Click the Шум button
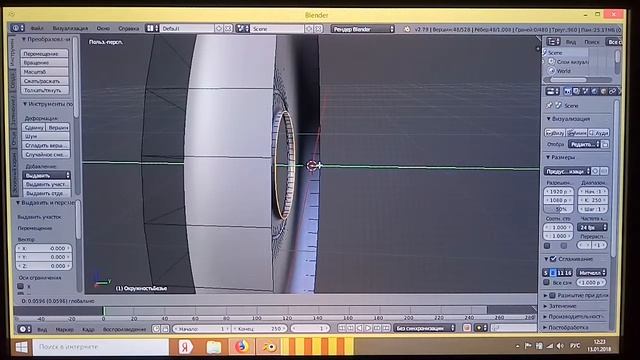This screenshot has width=640, height=360. (46, 136)
